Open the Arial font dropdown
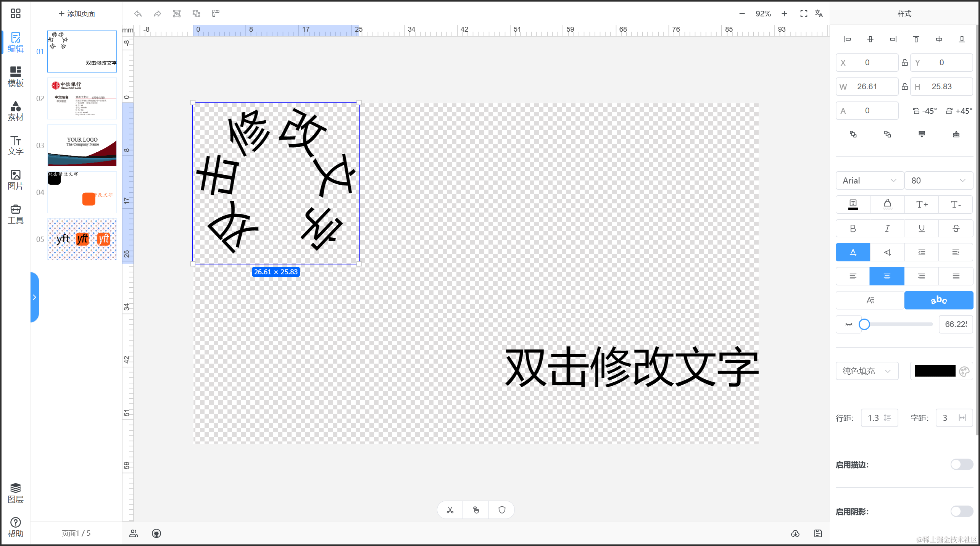Screen dimensions: 980x546 (x=869, y=180)
